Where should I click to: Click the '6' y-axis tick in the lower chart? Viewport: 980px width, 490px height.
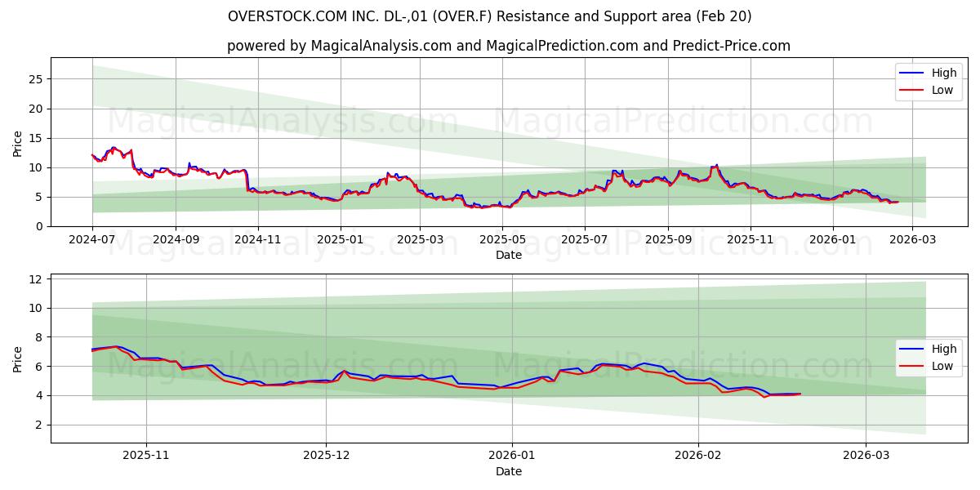pos(39,367)
